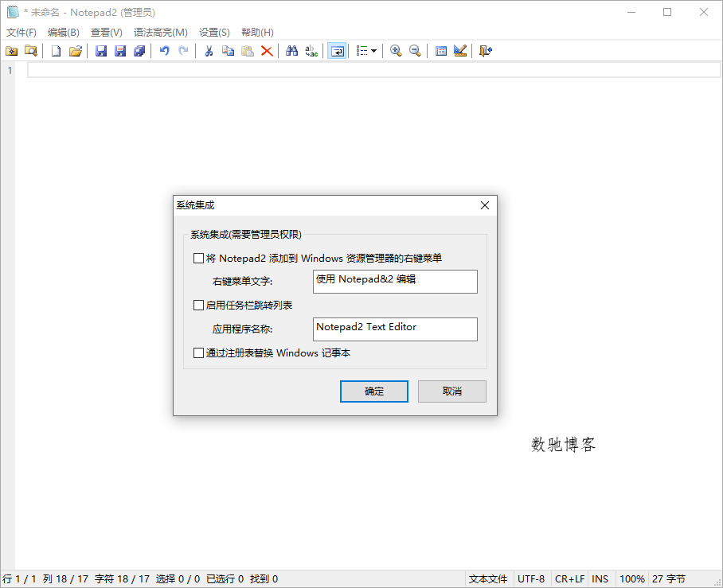Confirm the dialog with 确定 button
This screenshot has height=588, width=723.
tap(374, 391)
